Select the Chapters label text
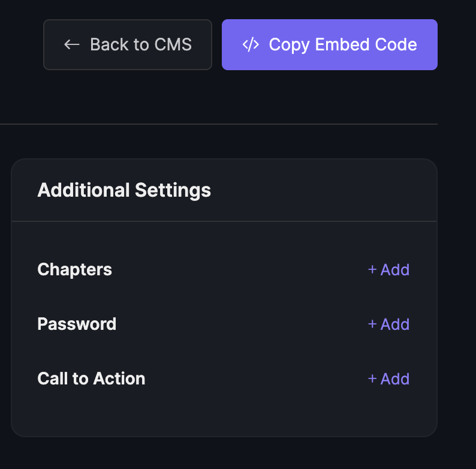Screen dimensions: 476x469 coord(75,269)
